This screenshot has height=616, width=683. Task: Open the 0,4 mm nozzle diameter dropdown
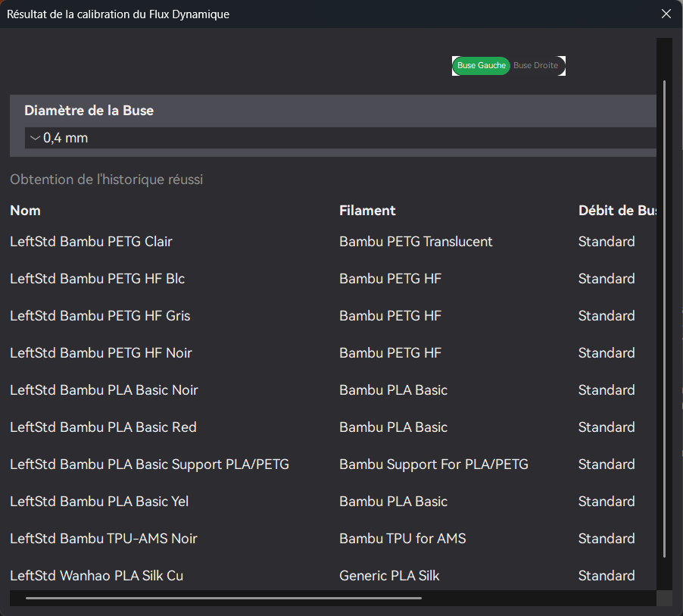(340, 138)
